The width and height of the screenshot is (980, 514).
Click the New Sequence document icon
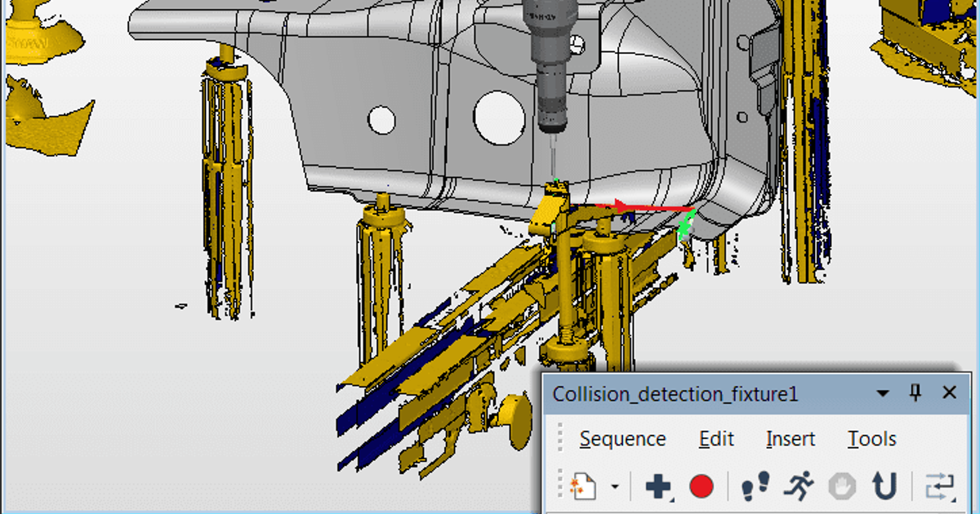pos(584,487)
